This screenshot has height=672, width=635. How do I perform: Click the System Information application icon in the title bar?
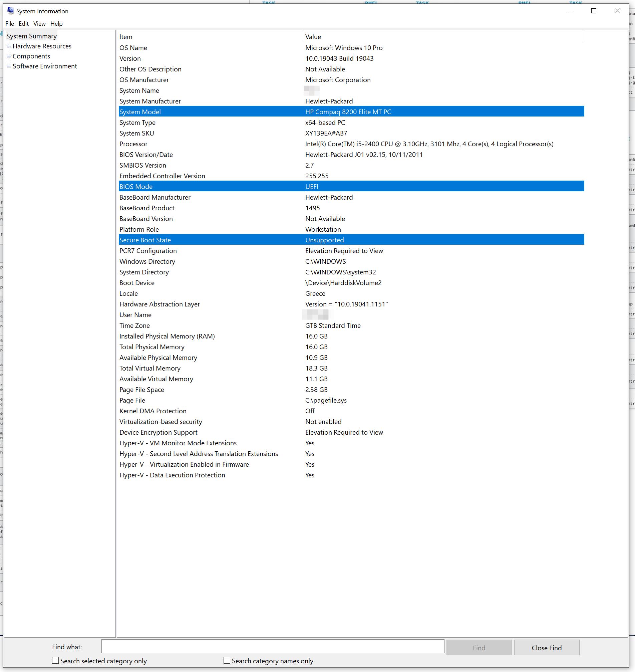[x=10, y=11]
